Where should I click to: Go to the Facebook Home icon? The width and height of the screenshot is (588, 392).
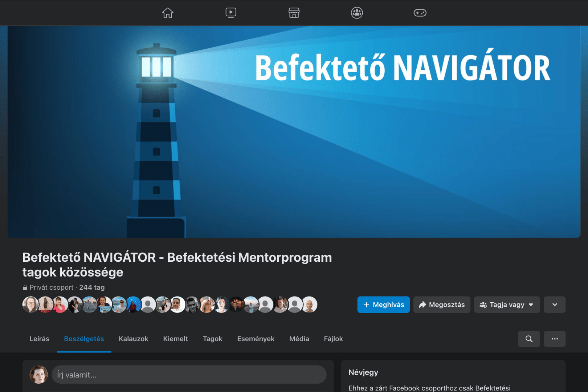click(168, 13)
